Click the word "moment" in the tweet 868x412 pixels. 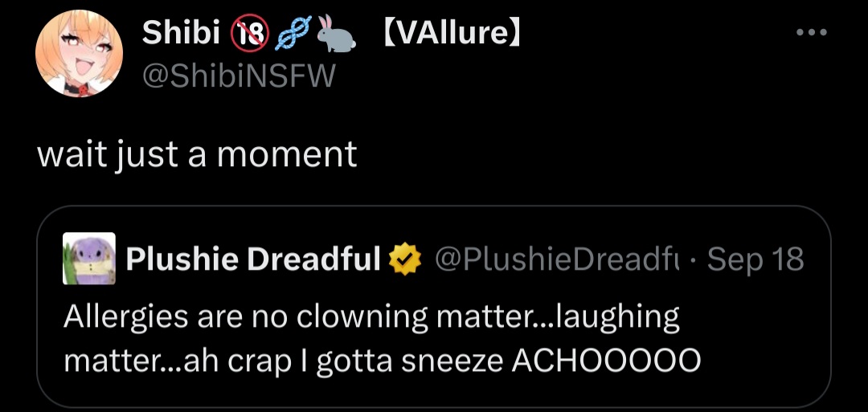287,154
